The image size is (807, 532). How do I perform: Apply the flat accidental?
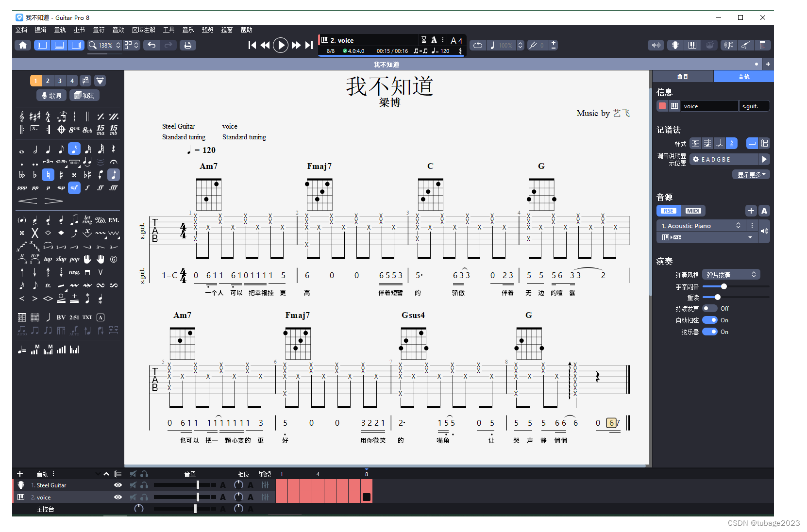(x=35, y=175)
